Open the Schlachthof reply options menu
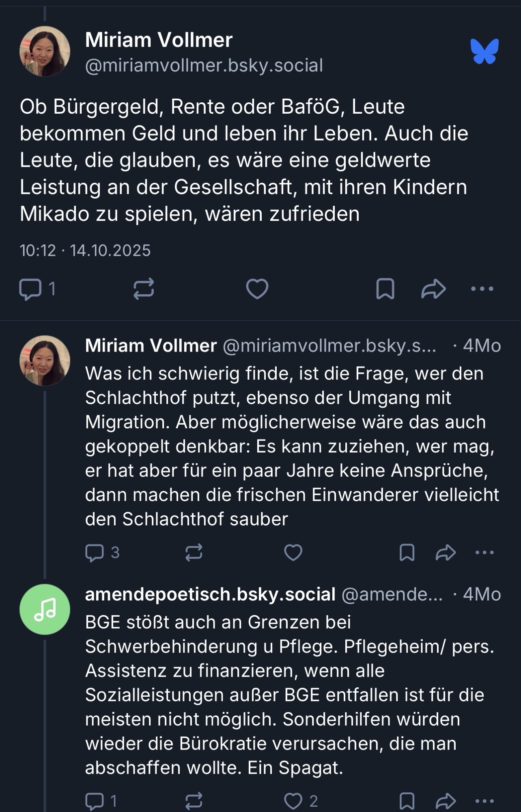Viewport: 521px width, 812px height. (484, 553)
